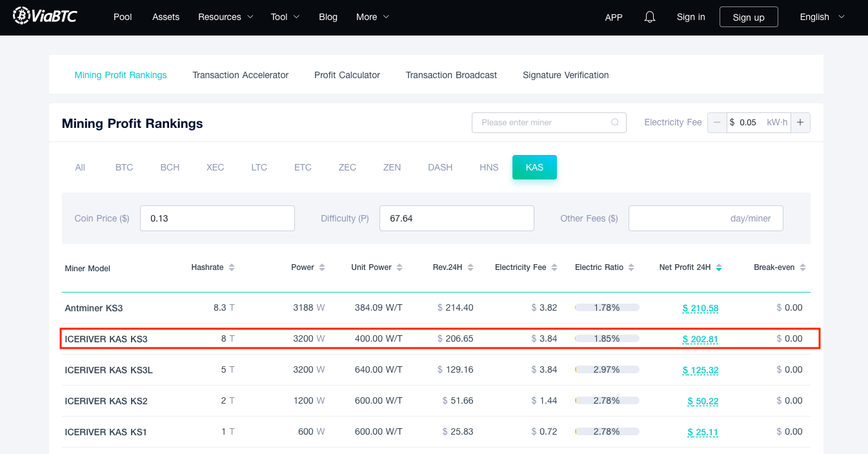Sort by Electricity Fee column arrows
868x454 pixels.
(x=554, y=267)
